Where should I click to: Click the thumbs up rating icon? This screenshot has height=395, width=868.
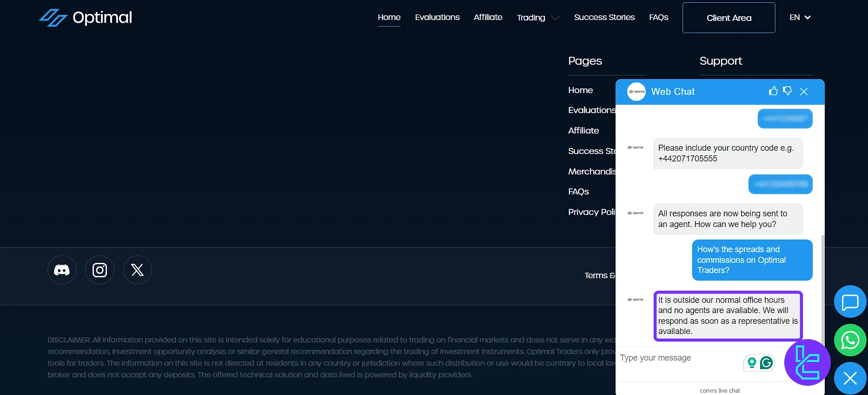(773, 91)
